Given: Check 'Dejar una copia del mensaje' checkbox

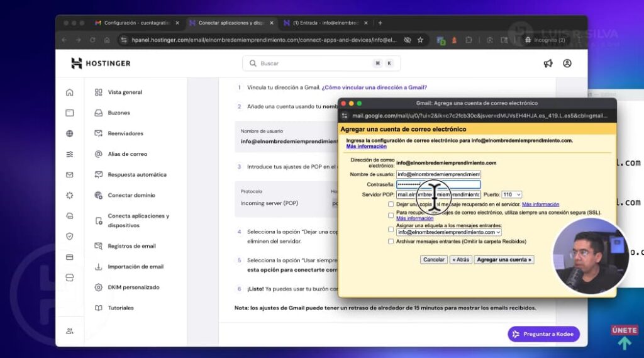Looking at the screenshot, I should point(391,204).
